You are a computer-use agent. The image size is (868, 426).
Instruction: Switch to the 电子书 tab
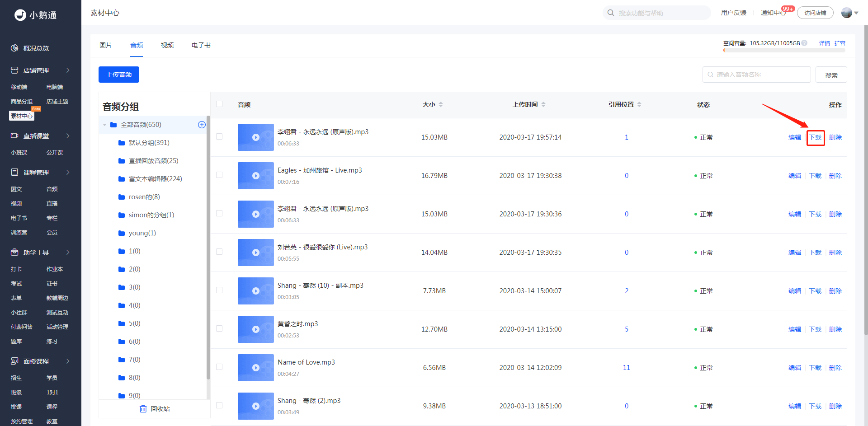(201, 45)
